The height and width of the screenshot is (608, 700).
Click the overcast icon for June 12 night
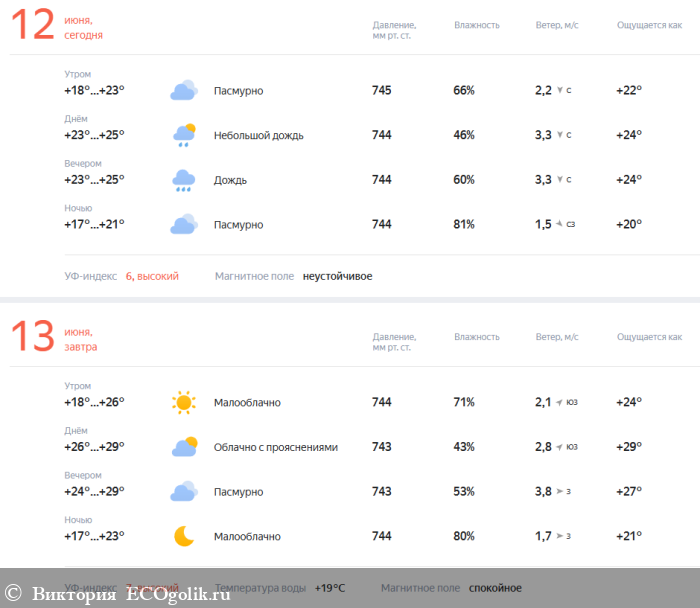pyautogui.click(x=183, y=225)
